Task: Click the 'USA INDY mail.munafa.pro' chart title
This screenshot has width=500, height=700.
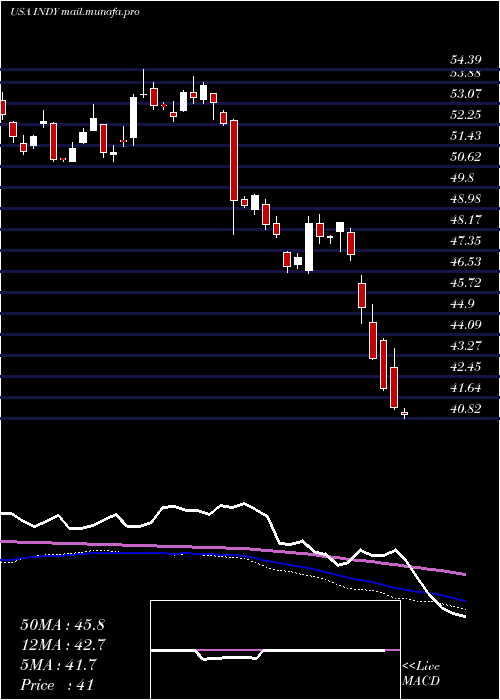Action: (x=75, y=12)
